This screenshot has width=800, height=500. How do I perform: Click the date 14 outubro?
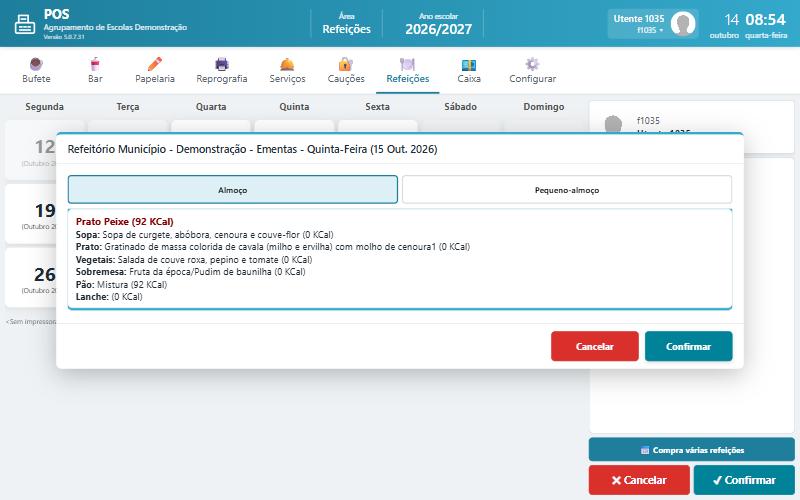coord(725,26)
